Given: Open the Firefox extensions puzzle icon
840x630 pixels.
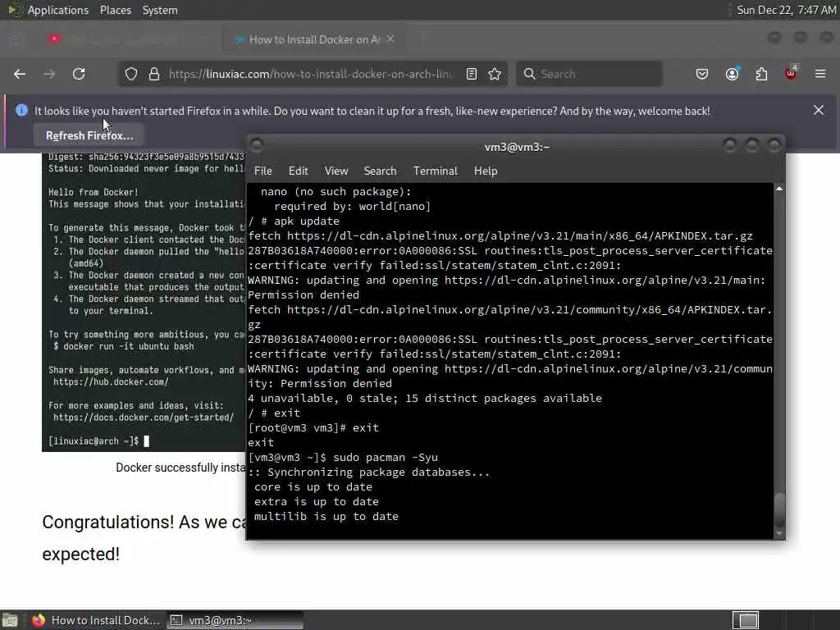Looking at the screenshot, I should [x=762, y=74].
